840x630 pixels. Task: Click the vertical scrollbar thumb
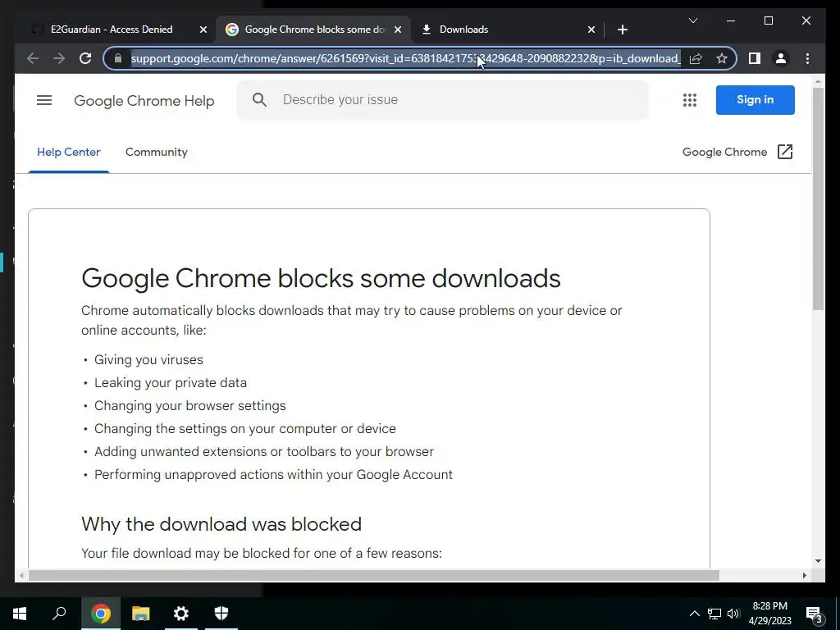point(818,199)
